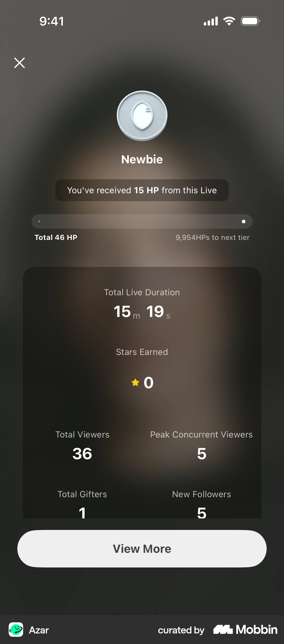Tap the Total Gifters stat
The image size is (284, 644).
[x=82, y=502]
